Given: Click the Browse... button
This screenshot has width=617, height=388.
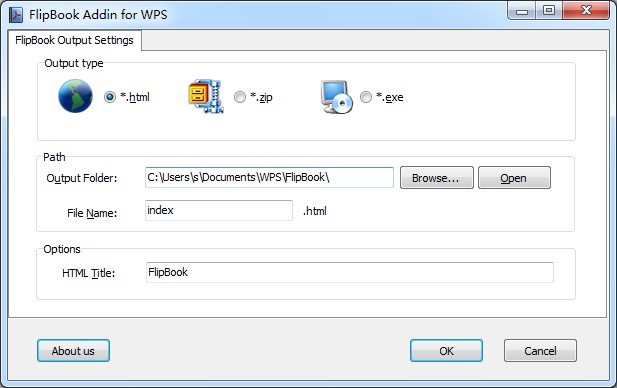Looking at the screenshot, I should tap(436, 177).
